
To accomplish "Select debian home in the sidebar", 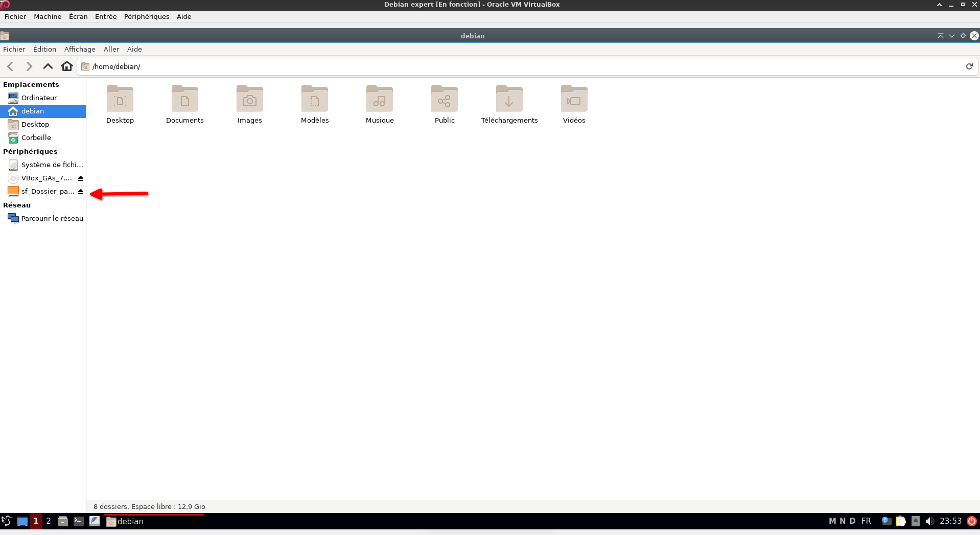I will [43, 111].
